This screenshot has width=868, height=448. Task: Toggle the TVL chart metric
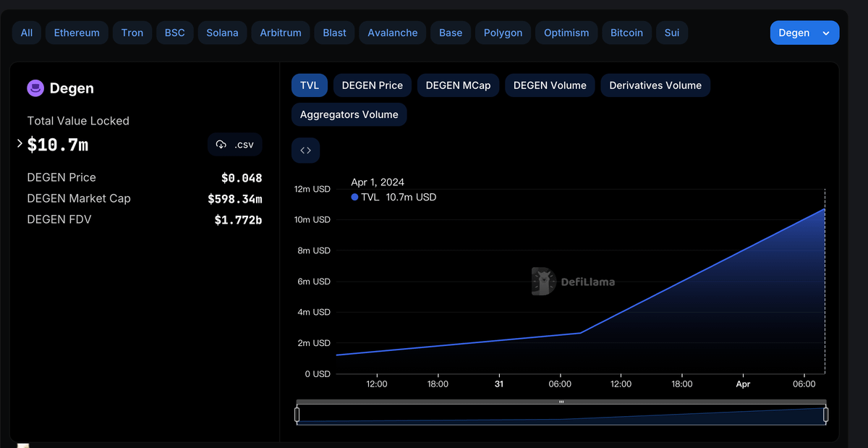pos(309,85)
